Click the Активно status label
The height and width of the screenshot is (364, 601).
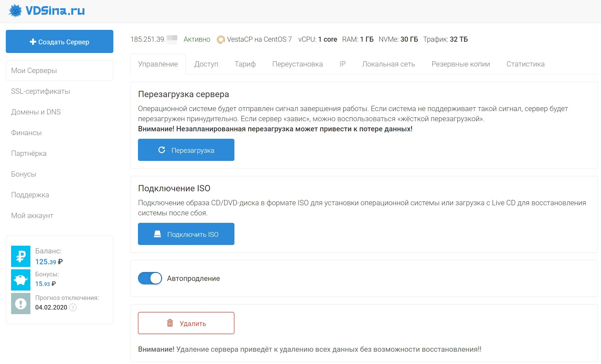pos(197,40)
